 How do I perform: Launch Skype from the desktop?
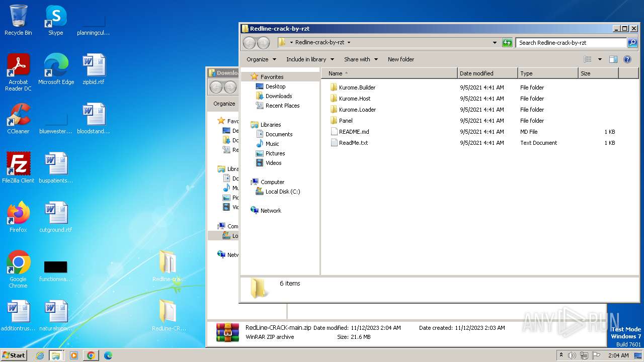coord(55,20)
